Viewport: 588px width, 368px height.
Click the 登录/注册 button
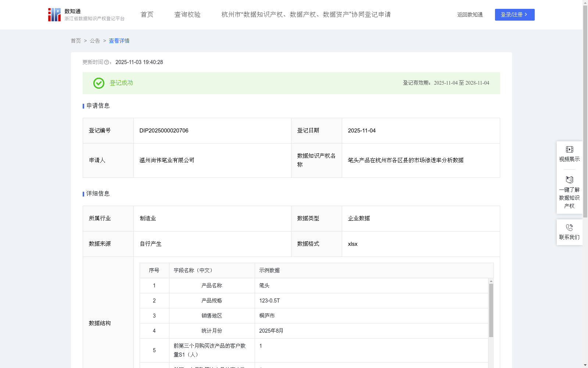tap(514, 15)
